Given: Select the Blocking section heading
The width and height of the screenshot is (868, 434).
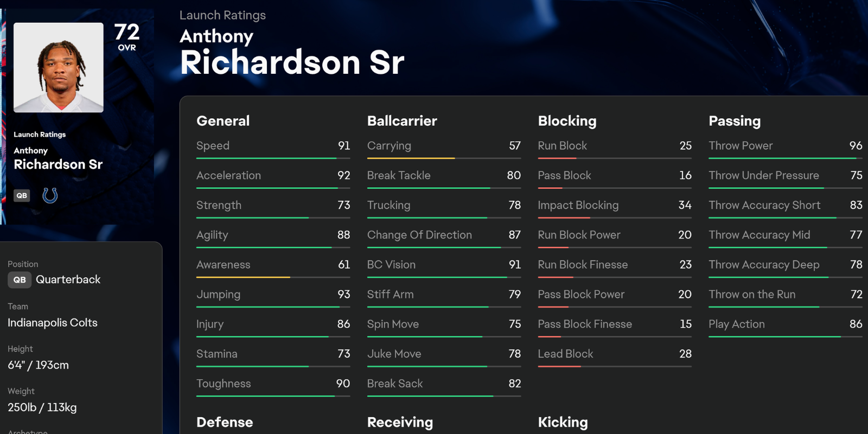Looking at the screenshot, I should [567, 121].
